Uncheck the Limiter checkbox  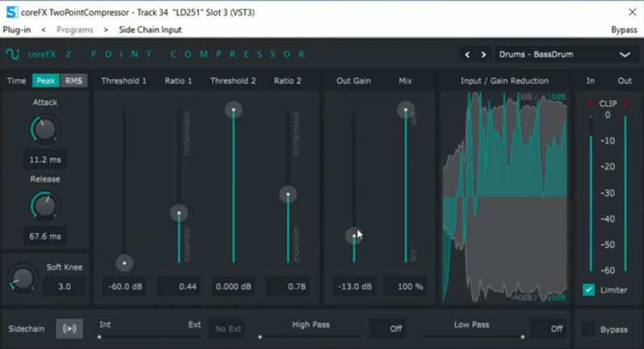(x=588, y=289)
